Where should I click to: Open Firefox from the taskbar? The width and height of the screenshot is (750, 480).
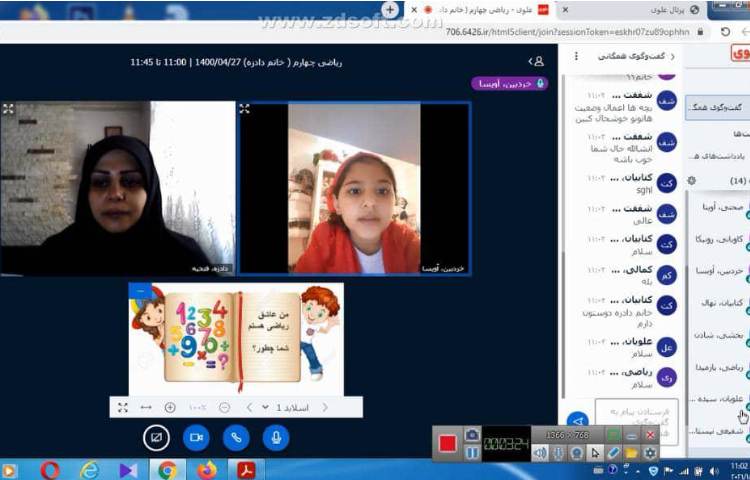[207, 469]
